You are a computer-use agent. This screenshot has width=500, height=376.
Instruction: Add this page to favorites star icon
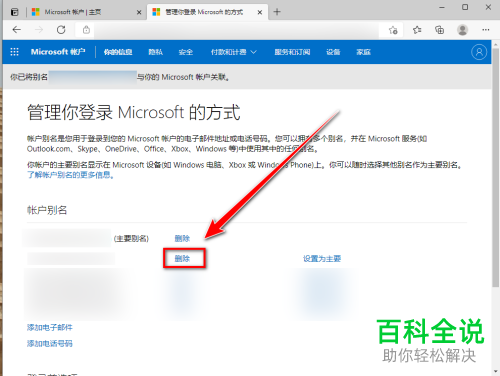[x=393, y=30]
